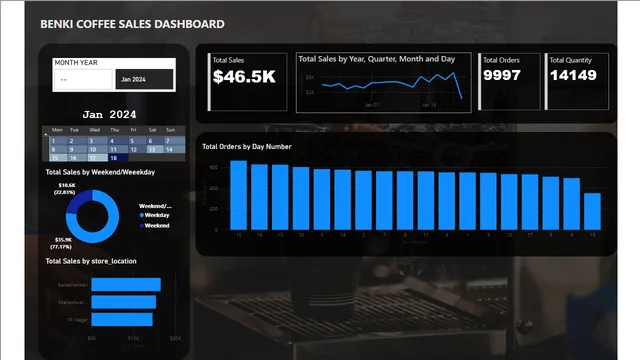Select the bar for day 4 in orders chart
Viewport: 640px width, 360px height.
(571, 204)
